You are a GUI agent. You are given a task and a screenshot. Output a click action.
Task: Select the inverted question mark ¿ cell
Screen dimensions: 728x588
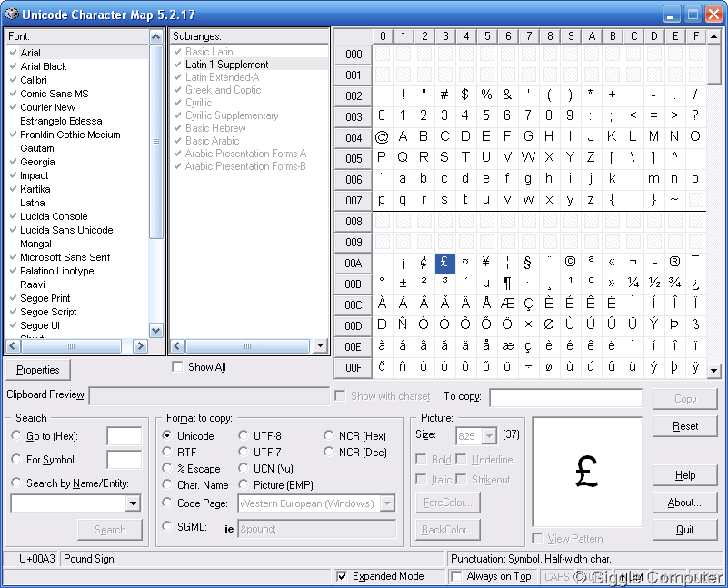[x=695, y=284]
